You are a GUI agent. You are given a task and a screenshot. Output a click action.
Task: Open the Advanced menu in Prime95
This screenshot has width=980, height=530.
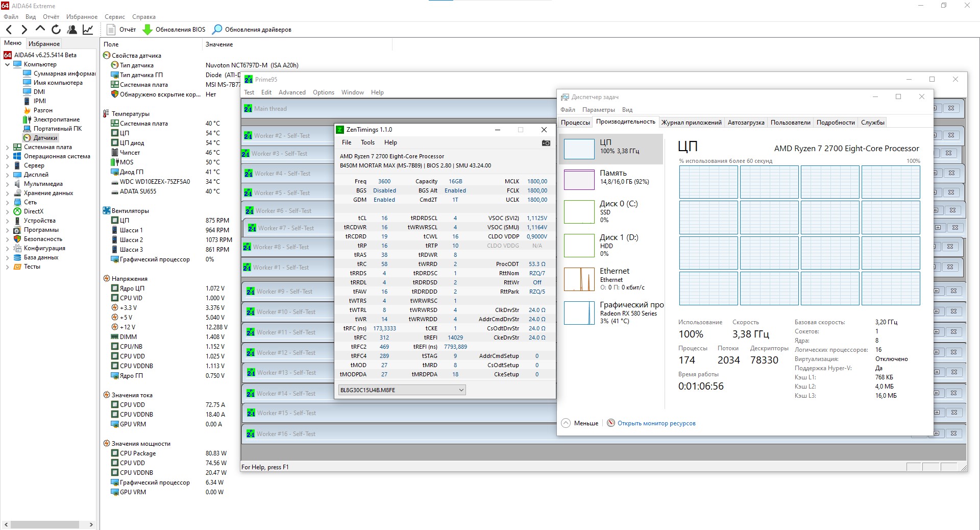(x=292, y=92)
